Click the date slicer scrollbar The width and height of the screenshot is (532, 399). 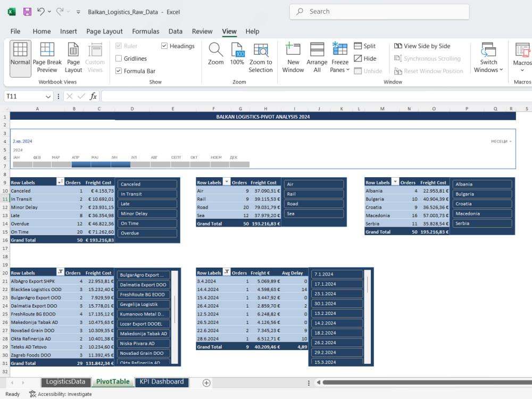pos(368,317)
